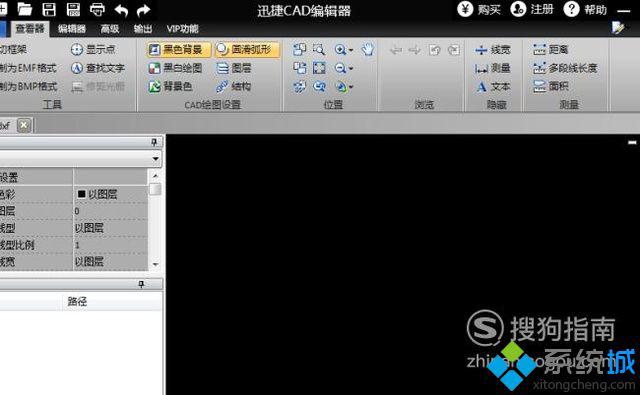Redo the last undone action
The width and height of the screenshot is (640, 395).
(x=143, y=10)
